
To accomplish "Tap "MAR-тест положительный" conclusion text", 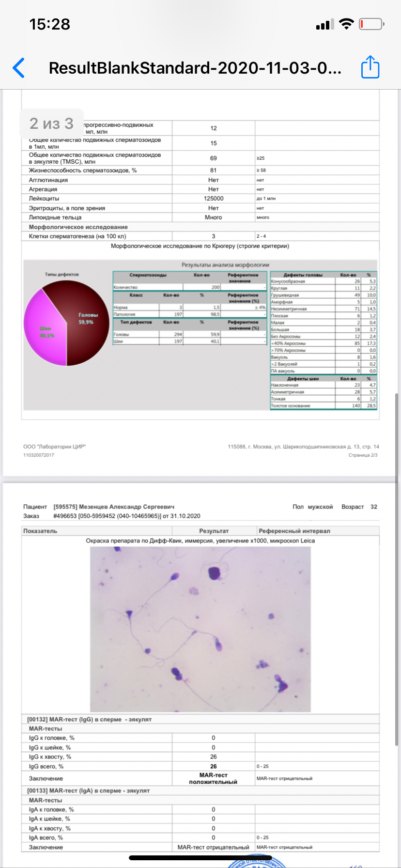I will (213, 778).
